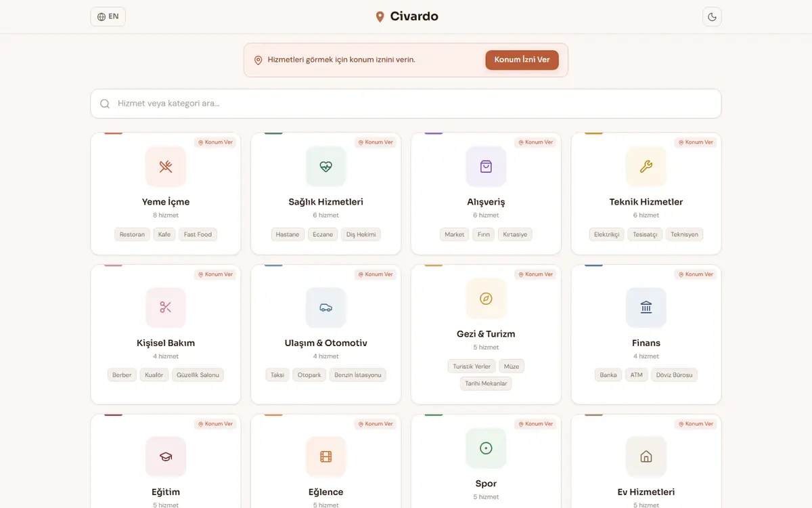Screen dimensions: 812x508
Task: Select the Elektrikçi tag
Action: 607,234
